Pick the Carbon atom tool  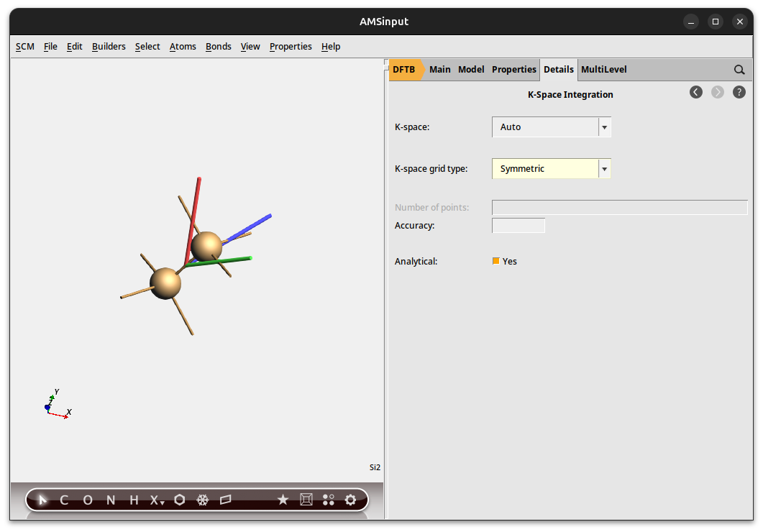click(63, 500)
